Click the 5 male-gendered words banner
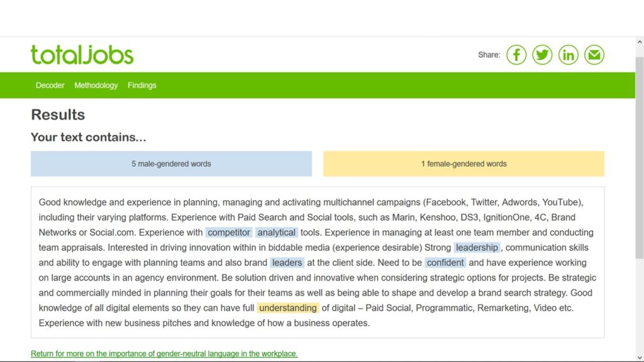 tap(171, 164)
